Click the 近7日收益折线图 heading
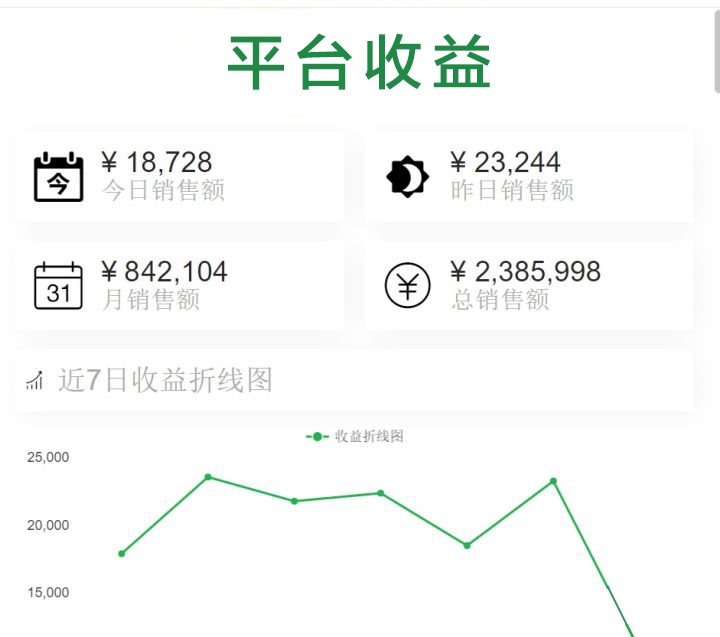The image size is (720, 637). [x=165, y=380]
